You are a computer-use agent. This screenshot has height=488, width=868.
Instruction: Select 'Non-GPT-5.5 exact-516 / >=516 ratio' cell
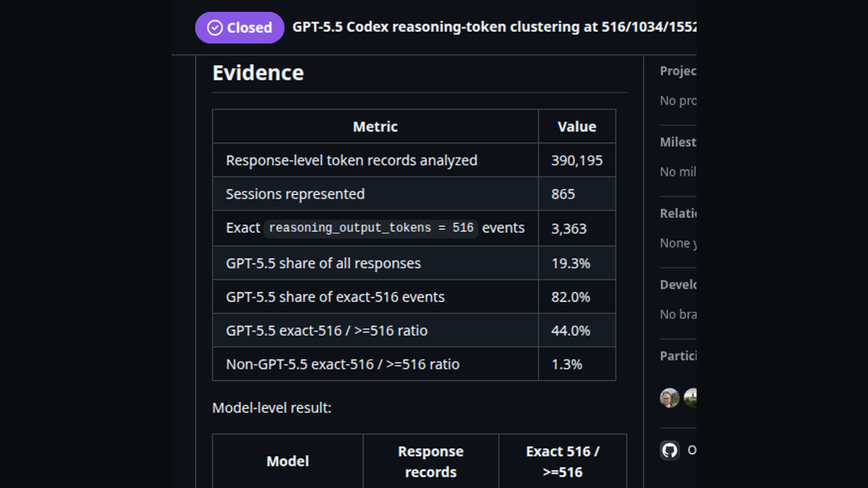click(375, 364)
